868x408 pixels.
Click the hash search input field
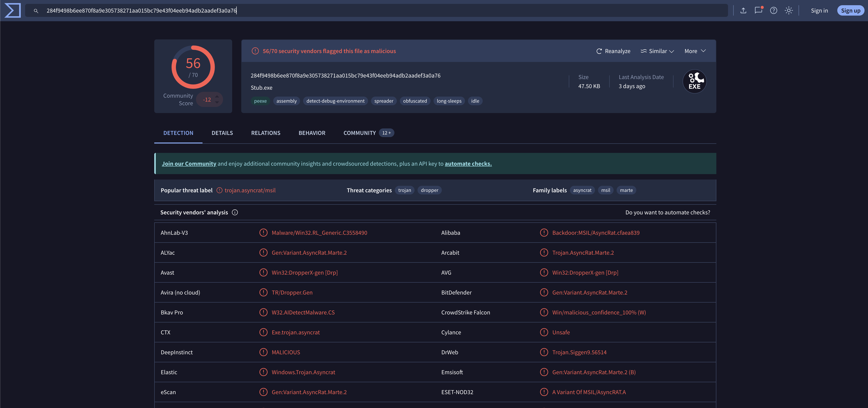(x=371, y=10)
